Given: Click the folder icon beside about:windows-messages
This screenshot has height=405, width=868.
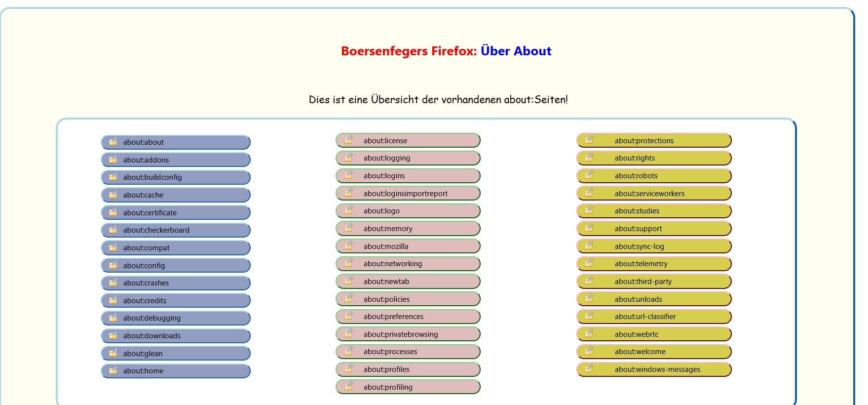Looking at the screenshot, I should point(589,369).
